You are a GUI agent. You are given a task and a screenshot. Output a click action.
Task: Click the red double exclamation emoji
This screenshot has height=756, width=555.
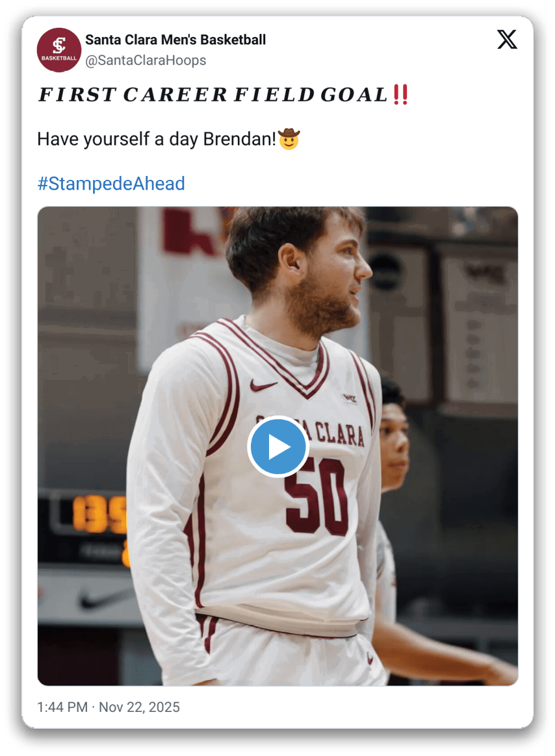tap(401, 95)
